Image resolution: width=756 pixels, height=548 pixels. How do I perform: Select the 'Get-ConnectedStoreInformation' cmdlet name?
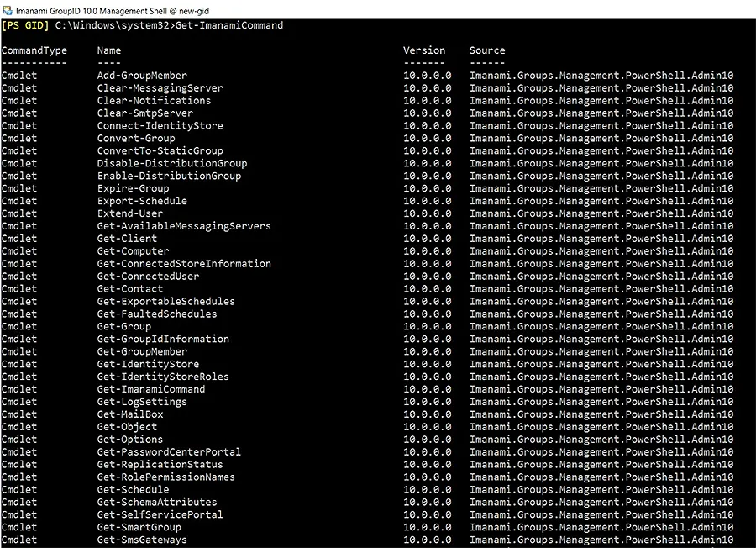[x=184, y=263]
